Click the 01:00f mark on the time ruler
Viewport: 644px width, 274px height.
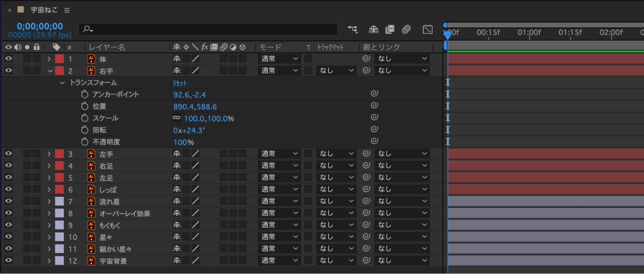(529, 32)
